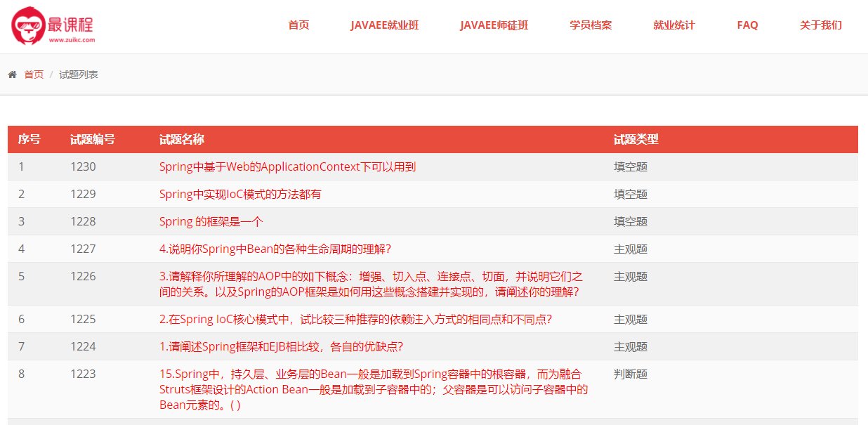Click the 试题名称 column header

coord(182,139)
